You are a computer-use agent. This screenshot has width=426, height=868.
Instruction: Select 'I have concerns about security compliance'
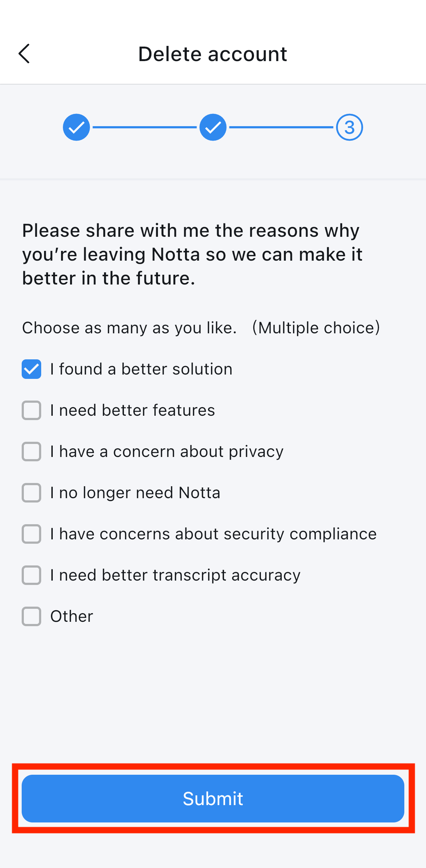pyautogui.click(x=31, y=534)
